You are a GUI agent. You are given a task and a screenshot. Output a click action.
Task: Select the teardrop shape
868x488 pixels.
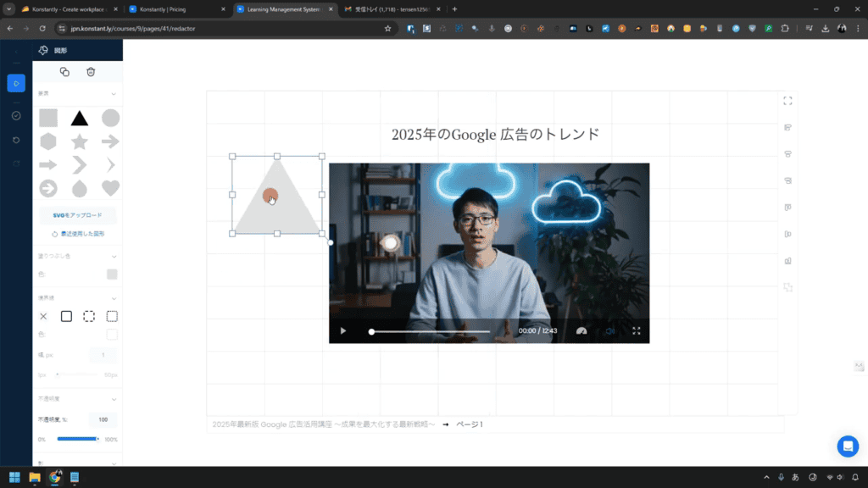pyautogui.click(x=79, y=188)
